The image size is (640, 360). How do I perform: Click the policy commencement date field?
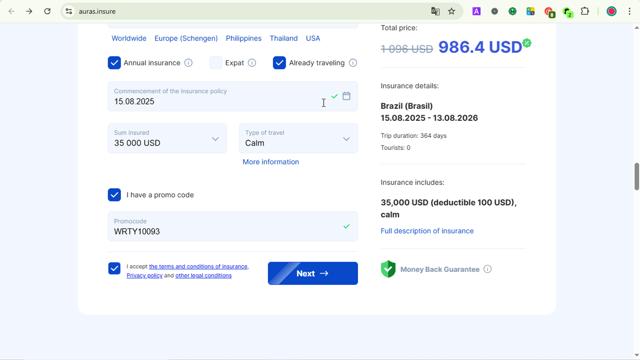[x=233, y=96]
